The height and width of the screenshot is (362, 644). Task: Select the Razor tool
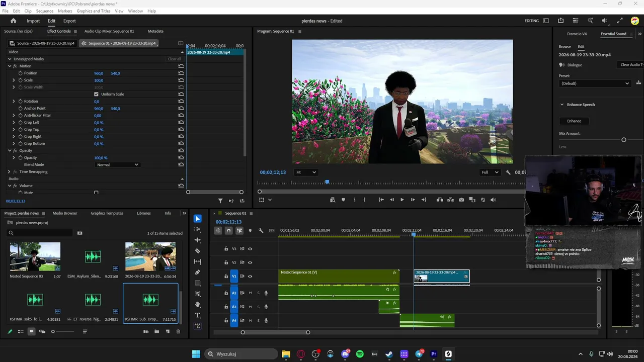coord(198,251)
